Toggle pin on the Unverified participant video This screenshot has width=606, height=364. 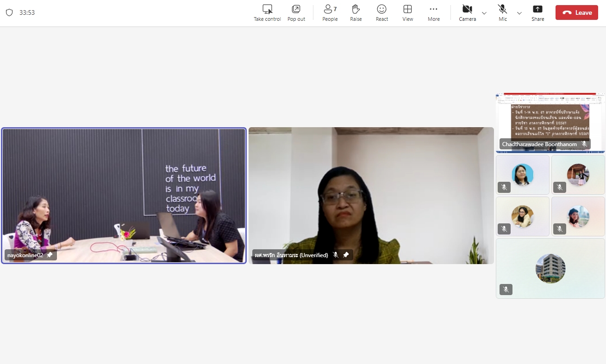[345, 255]
